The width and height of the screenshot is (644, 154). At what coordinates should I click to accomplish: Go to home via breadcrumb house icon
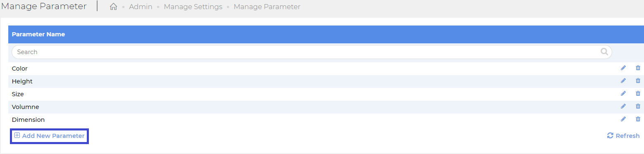pyautogui.click(x=114, y=7)
